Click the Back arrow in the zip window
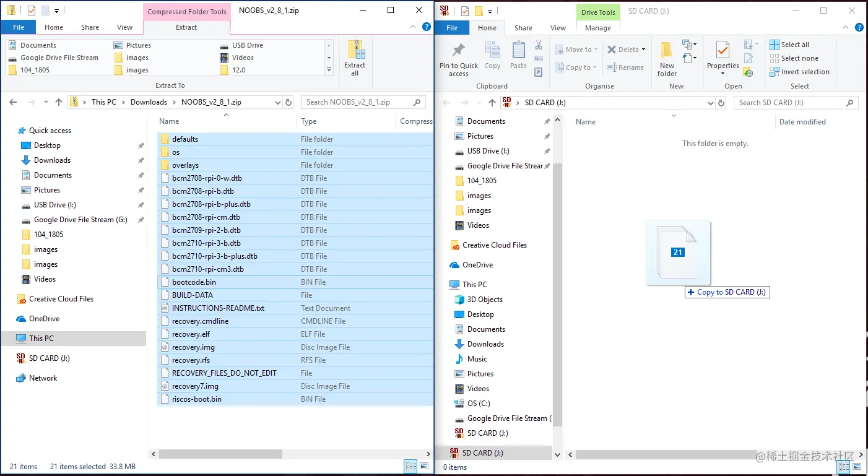Viewport: 868px width, 476px height. point(14,102)
